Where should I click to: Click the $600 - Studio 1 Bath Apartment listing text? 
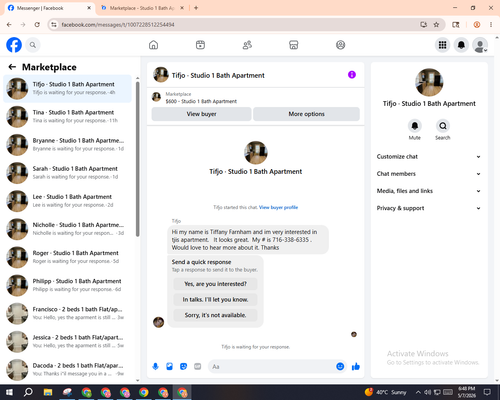tap(201, 101)
